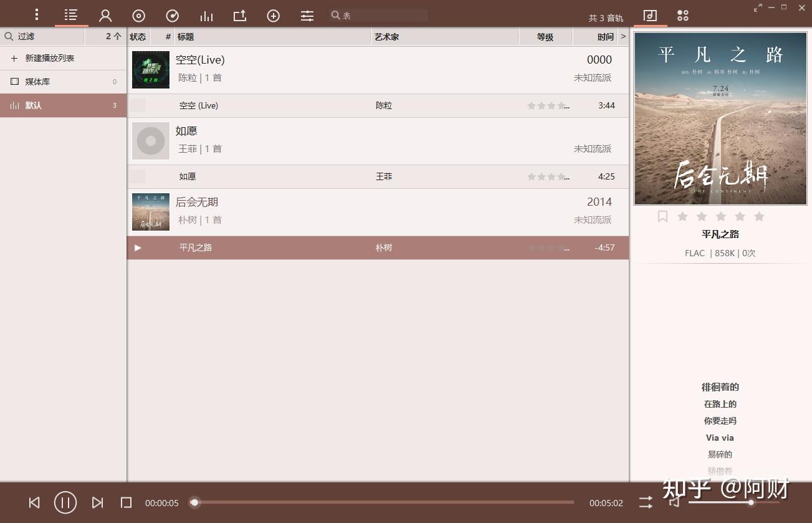Switch to the playlist list view icon
This screenshot has width=812, height=523.
coord(71,15)
